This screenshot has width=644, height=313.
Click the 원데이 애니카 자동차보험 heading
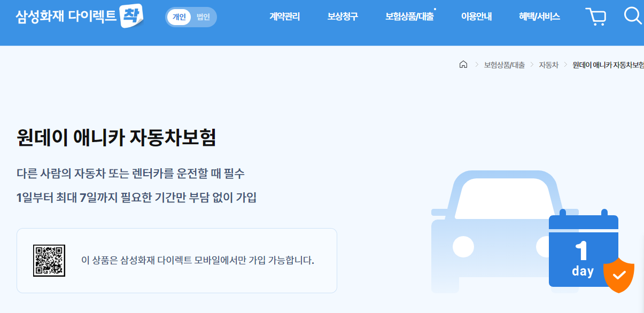coord(117,138)
